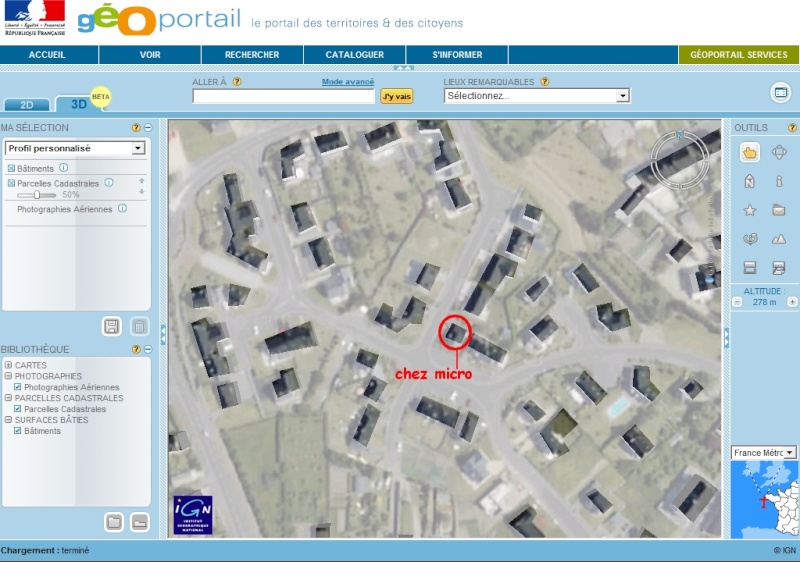
Task: Click the area measurement tool icon
Action: pyautogui.click(x=779, y=267)
